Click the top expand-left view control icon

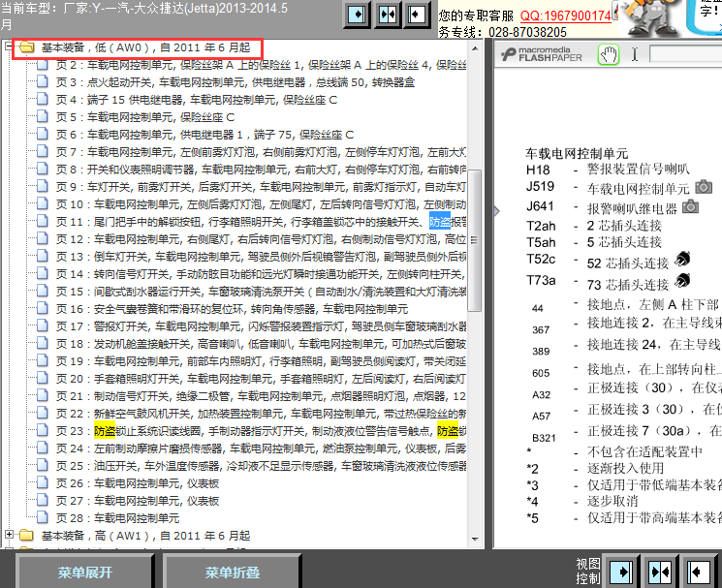click(417, 15)
